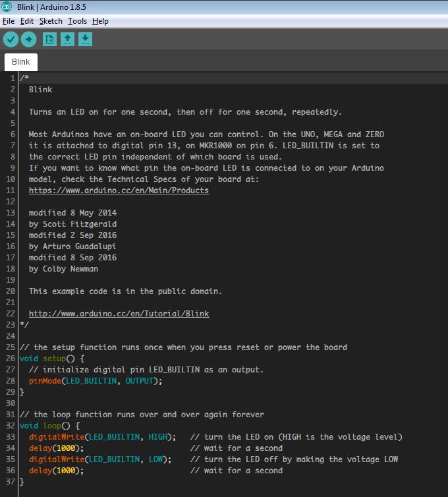
Task: Open the Help menu
Action: click(100, 21)
